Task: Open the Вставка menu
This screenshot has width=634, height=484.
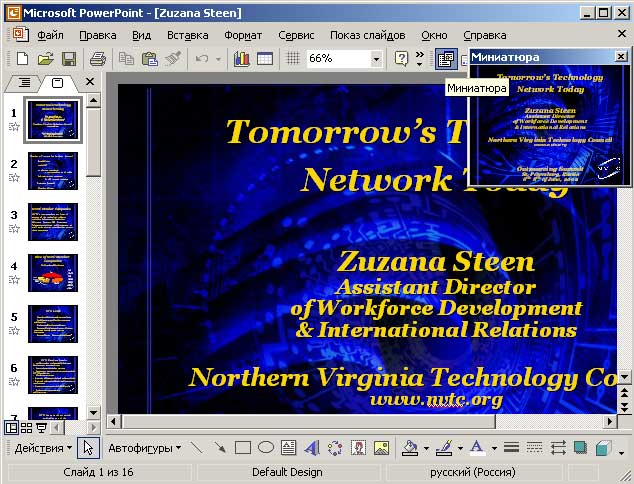Action: [x=188, y=35]
